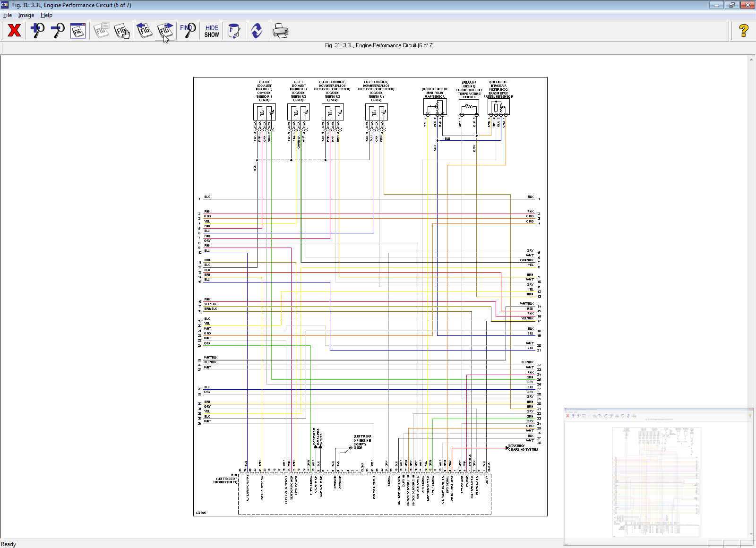Click scrollbar up arrow at top right
756x548 pixels.
tap(751, 60)
